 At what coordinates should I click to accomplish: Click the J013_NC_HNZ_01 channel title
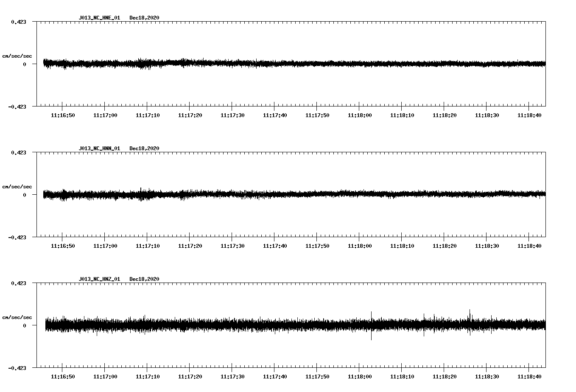pos(99,279)
